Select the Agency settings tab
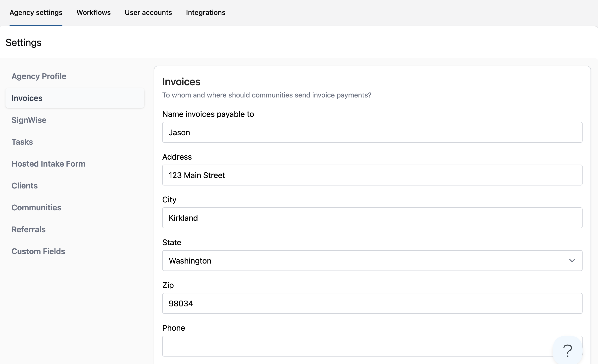This screenshot has height=364, width=598. 36,12
